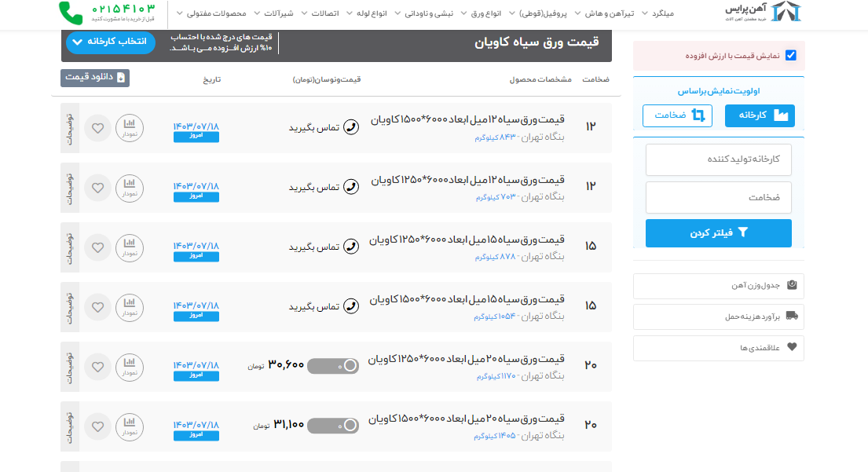Screen dimensions: 868x472
Task: Click the فیلتر کردن button
Action: pyautogui.click(x=718, y=233)
